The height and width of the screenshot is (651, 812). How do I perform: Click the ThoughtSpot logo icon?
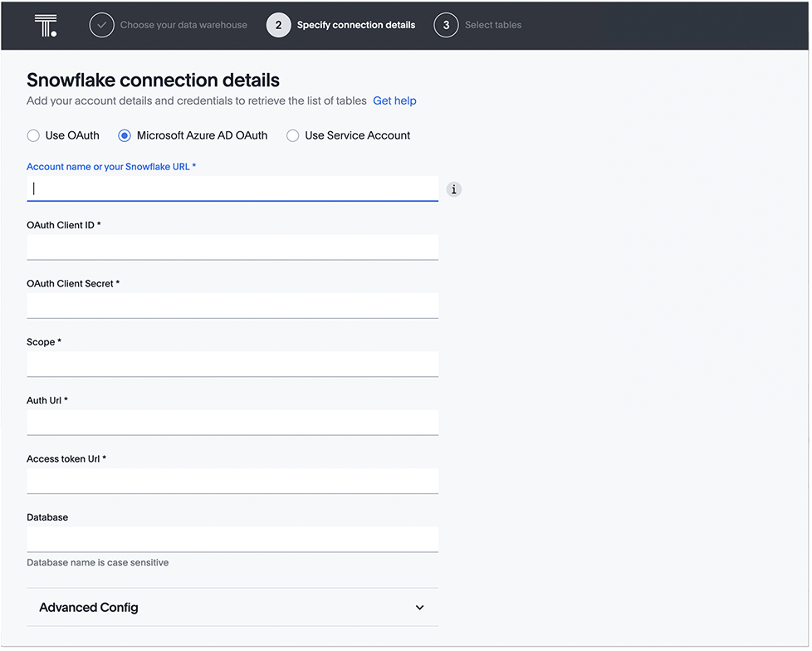[x=46, y=25]
